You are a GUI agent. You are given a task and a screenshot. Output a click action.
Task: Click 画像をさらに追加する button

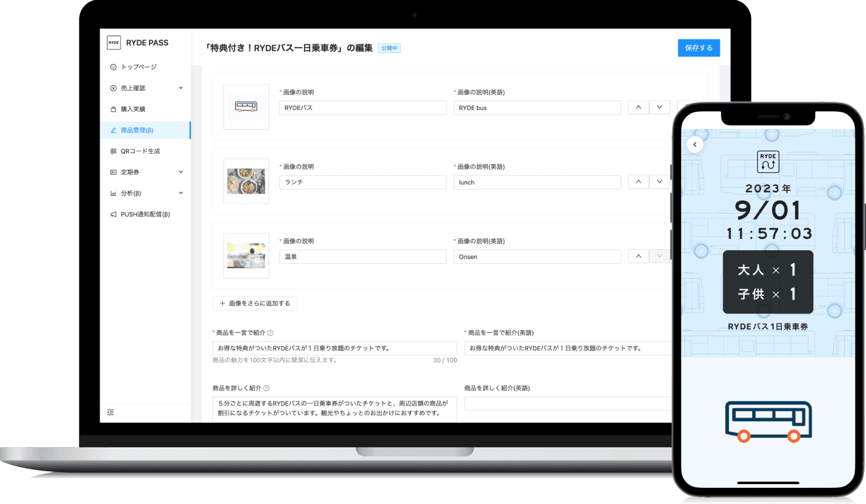tap(255, 303)
